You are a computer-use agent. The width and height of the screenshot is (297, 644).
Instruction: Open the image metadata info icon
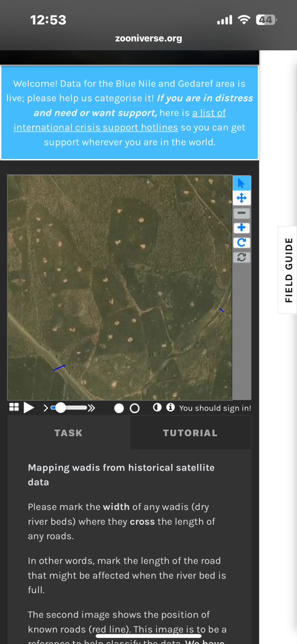tap(170, 407)
